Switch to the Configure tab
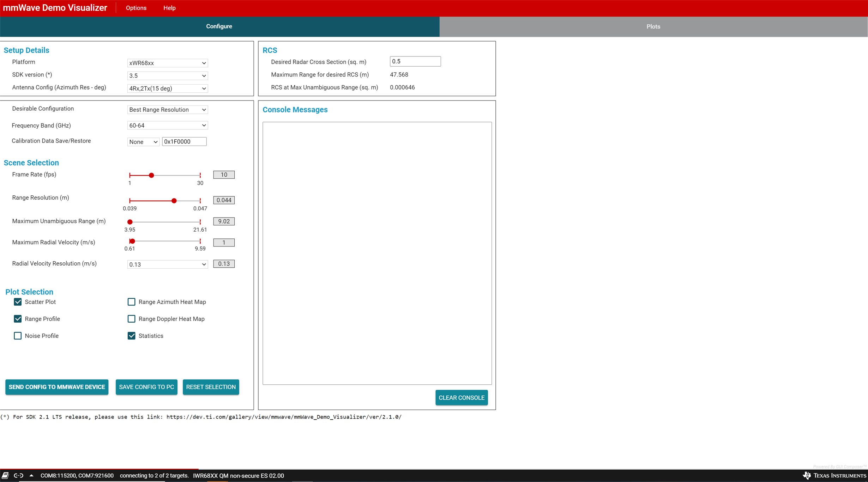 219,26
